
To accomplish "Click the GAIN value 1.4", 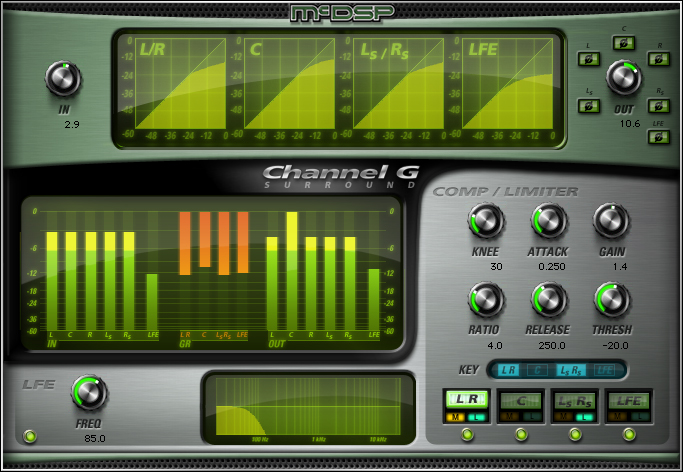I will 620,266.
